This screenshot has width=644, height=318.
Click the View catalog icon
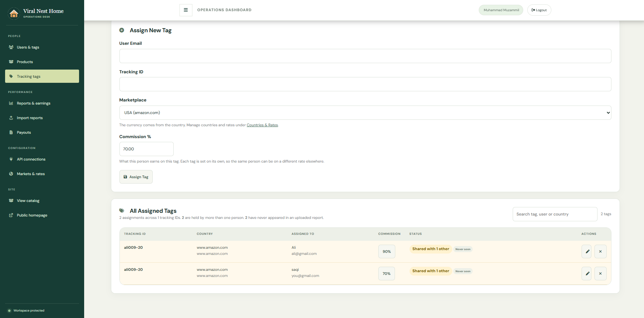tap(11, 201)
